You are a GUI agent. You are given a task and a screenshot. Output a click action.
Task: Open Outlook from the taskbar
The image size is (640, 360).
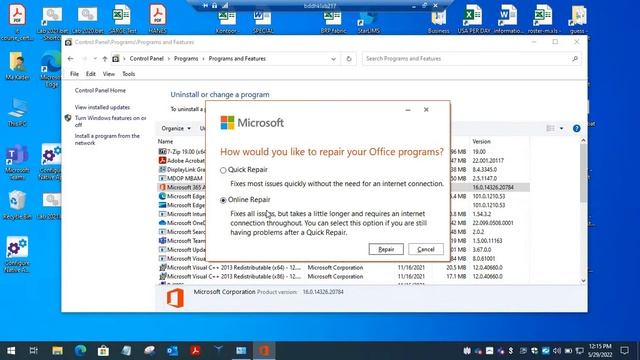tap(172, 351)
